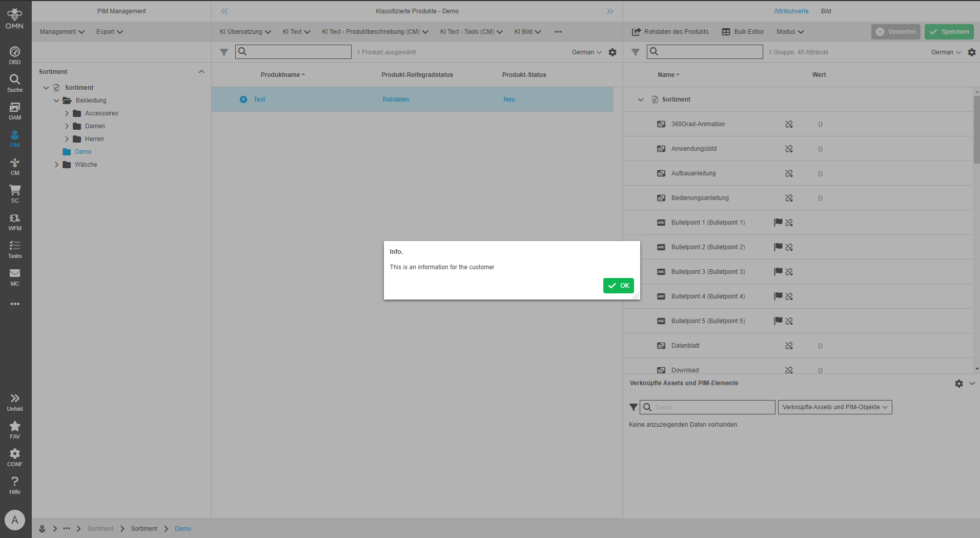Image resolution: width=980 pixels, height=538 pixels.
Task: Expand the Herren folder in the tree
Action: click(x=67, y=138)
